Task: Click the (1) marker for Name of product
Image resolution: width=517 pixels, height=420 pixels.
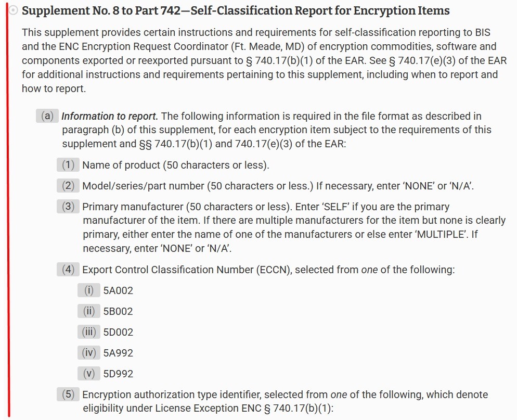Action: (68, 166)
